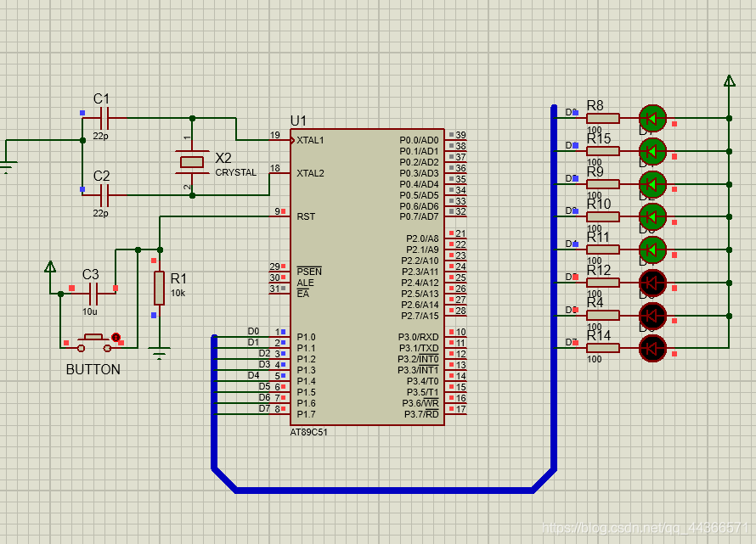Click resistor R1 10k body

click(159, 288)
